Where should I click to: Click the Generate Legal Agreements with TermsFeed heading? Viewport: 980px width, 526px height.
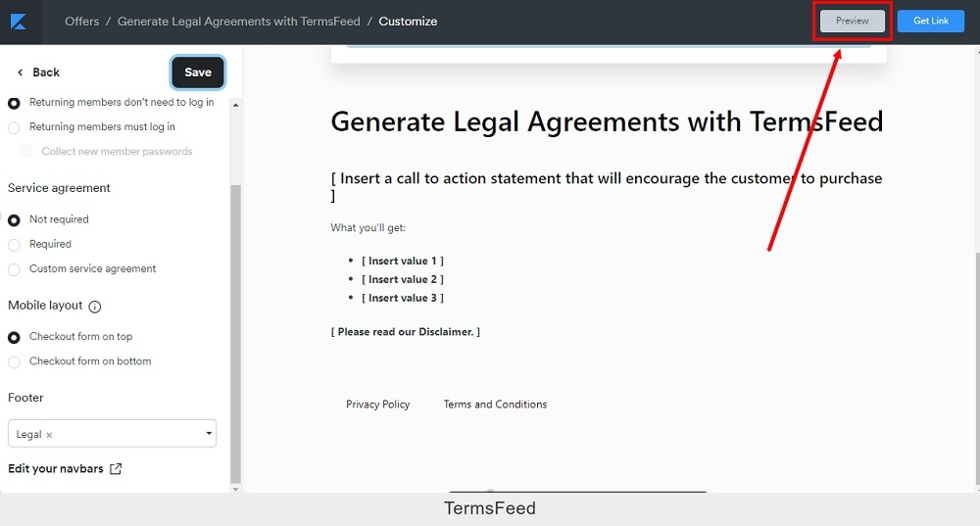pos(607,121)
